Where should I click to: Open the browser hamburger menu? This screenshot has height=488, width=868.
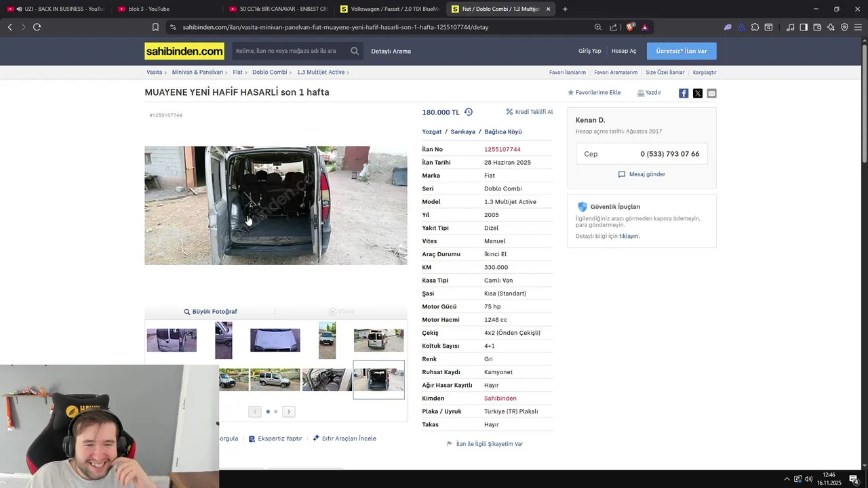point(858,27)
